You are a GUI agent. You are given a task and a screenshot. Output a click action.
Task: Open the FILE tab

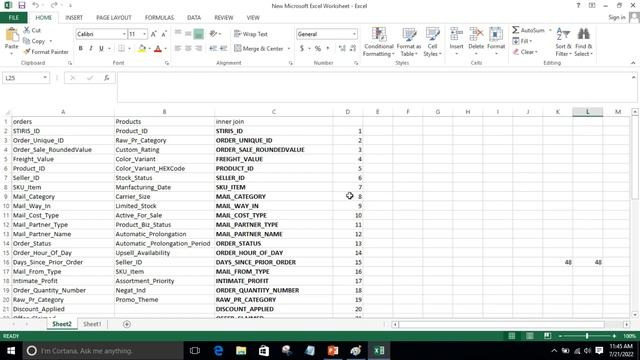[x=13, y=18]
